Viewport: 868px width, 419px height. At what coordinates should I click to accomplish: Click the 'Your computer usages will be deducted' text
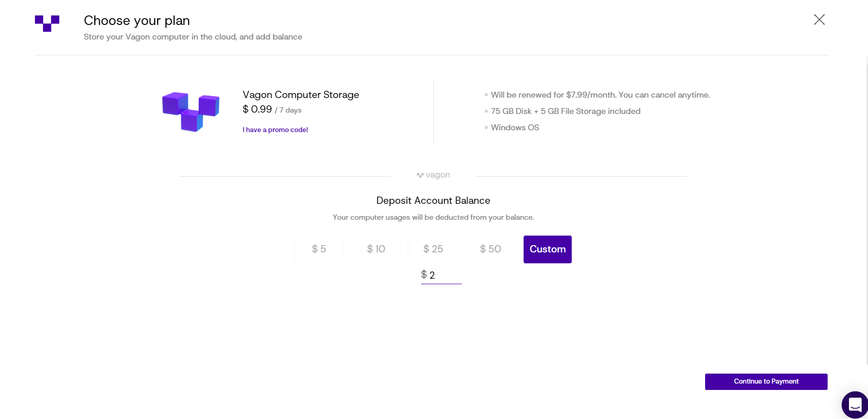point(433,217)
